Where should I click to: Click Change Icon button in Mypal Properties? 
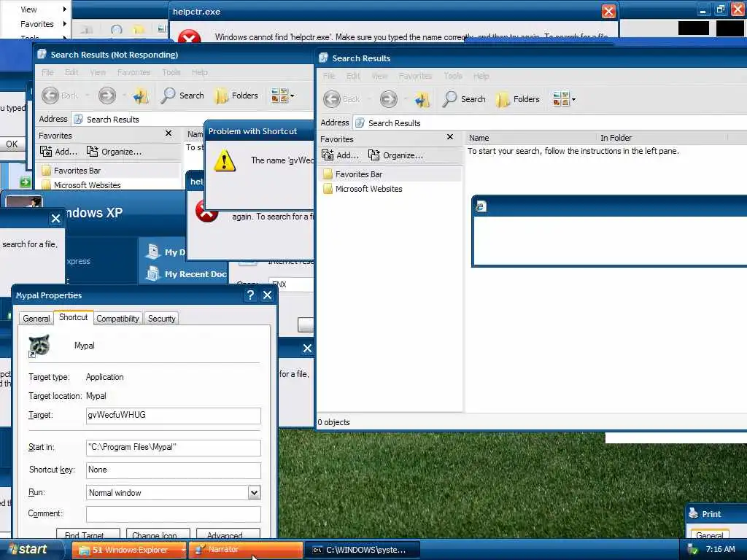(x=158, y=534)
